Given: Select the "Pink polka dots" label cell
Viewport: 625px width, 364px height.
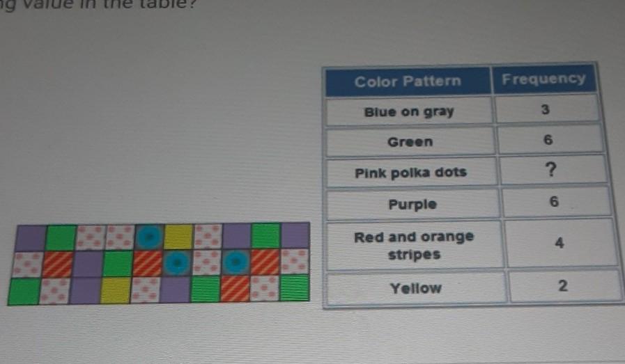Looking at the screenshot, I should click(x=411, y=173).
